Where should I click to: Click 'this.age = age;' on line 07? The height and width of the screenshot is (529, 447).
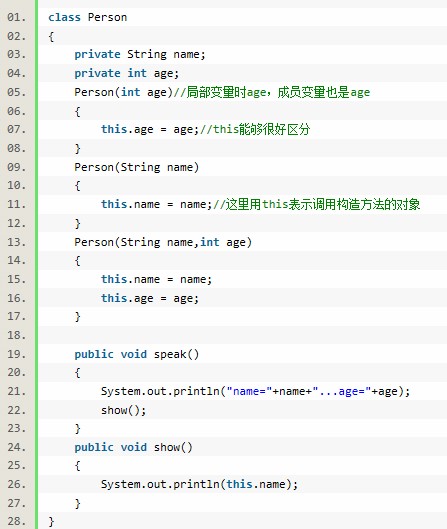coord(150,130)
